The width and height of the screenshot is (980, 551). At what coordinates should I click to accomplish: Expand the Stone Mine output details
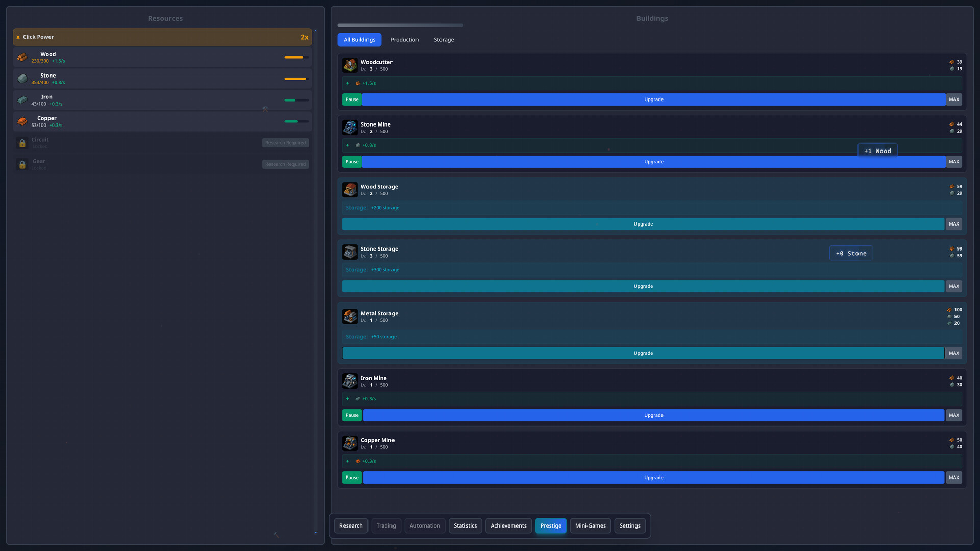click(348, 145)
